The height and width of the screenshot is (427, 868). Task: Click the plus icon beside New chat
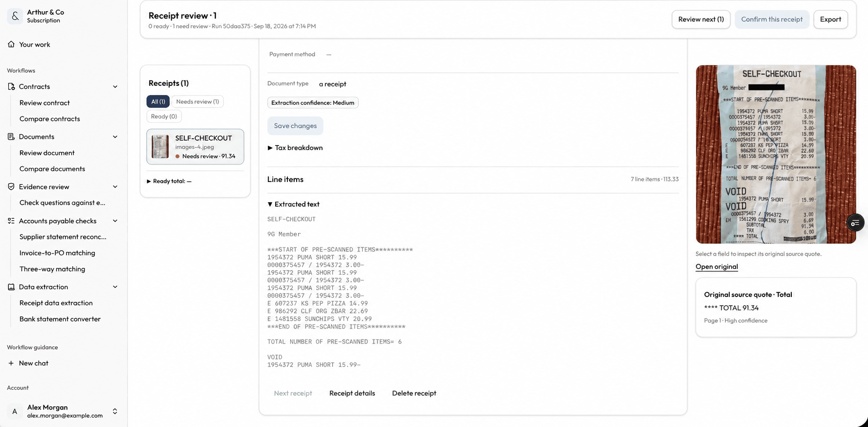click(11, 363)
